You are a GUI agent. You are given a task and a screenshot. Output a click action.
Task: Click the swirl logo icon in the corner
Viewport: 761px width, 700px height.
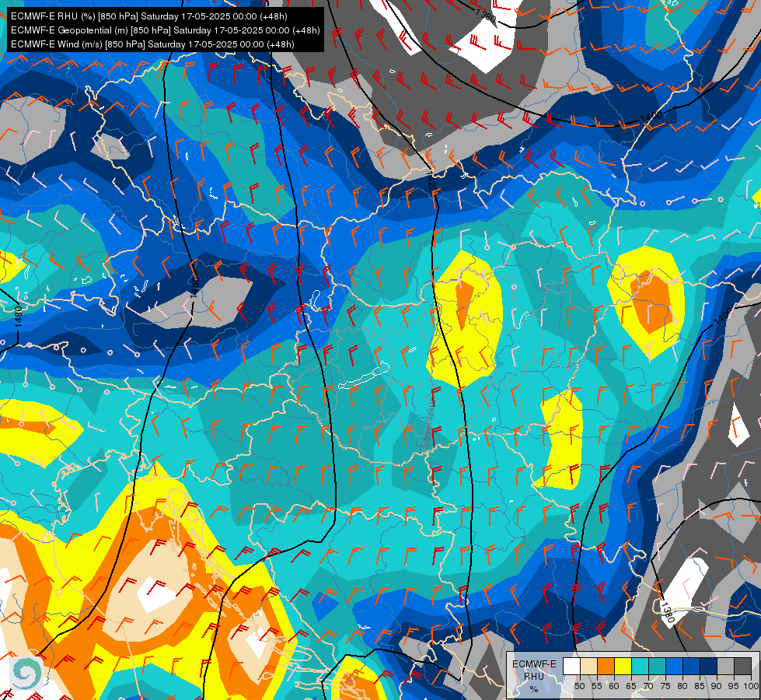coord(26,673)
